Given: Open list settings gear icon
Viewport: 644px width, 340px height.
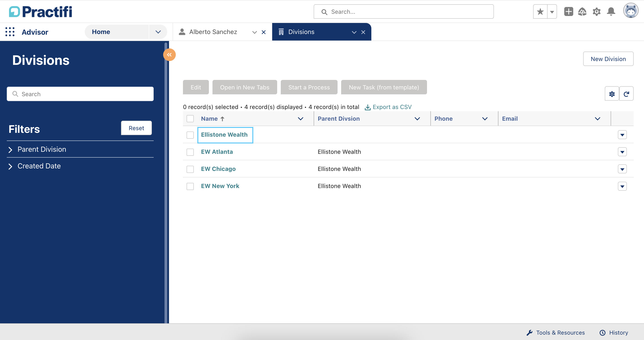Looking at the screenshot, I should click(x=612, y=94).
